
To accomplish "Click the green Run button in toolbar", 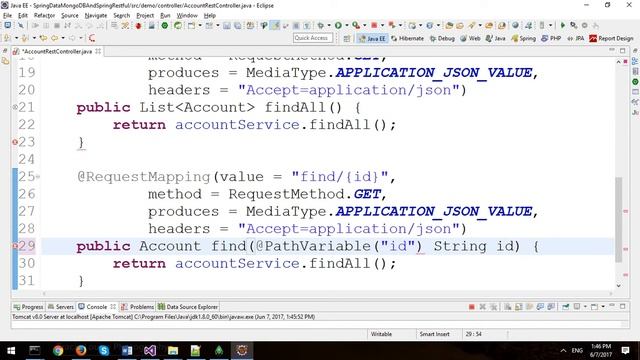I will pyautogui.click(x=338, y=25).
